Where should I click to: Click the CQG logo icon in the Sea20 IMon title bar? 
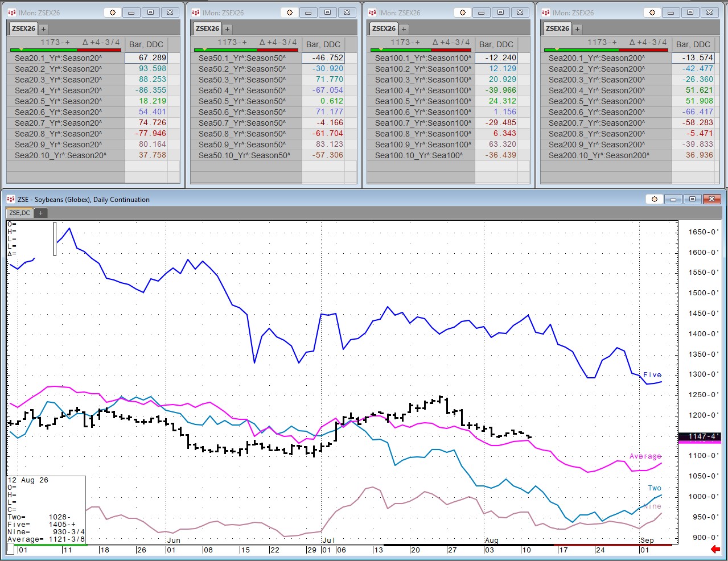point(12,13)
